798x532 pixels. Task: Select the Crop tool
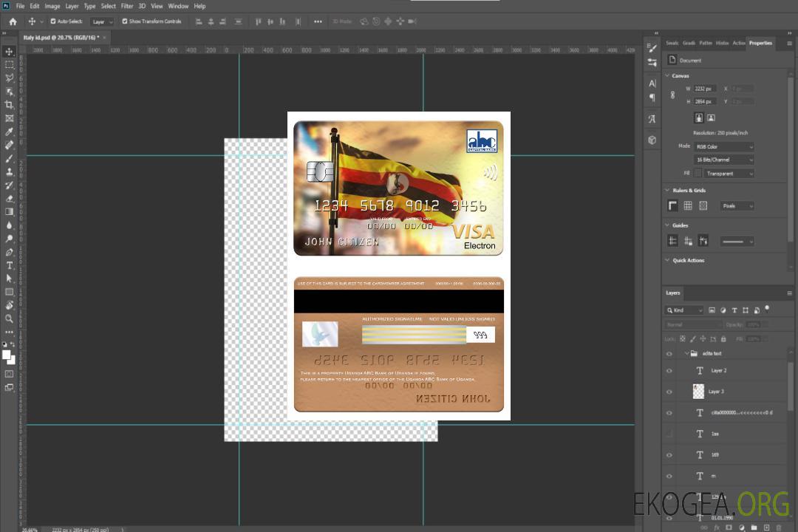9,105
